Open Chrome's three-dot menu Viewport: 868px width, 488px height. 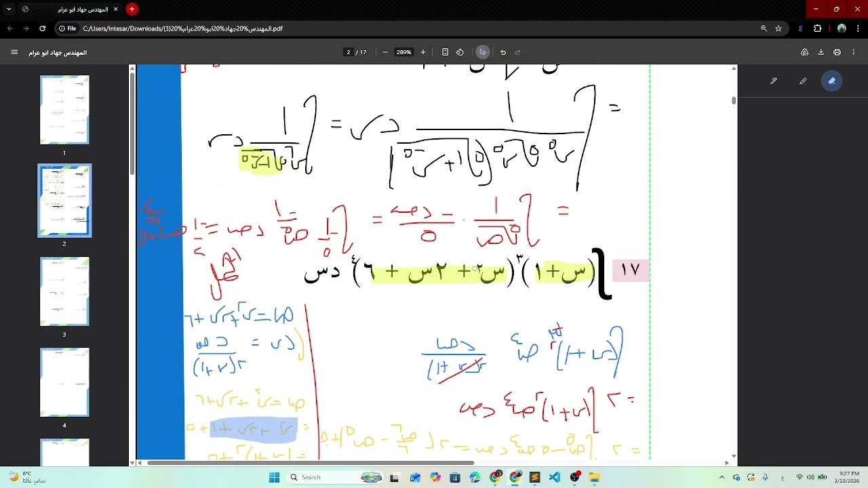(x=859, y=28)
